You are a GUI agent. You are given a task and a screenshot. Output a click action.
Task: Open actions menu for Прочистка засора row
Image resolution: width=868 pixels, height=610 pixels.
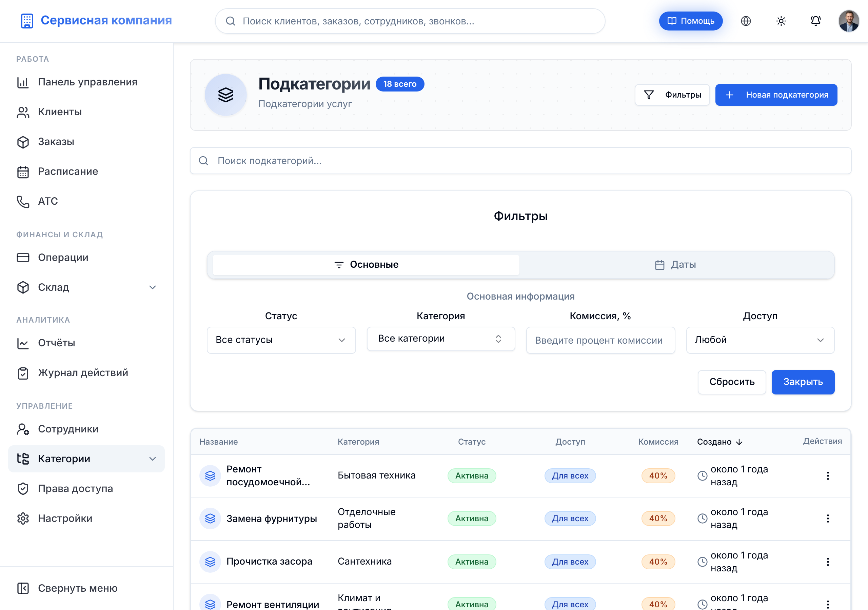click(x=828, y=562)
